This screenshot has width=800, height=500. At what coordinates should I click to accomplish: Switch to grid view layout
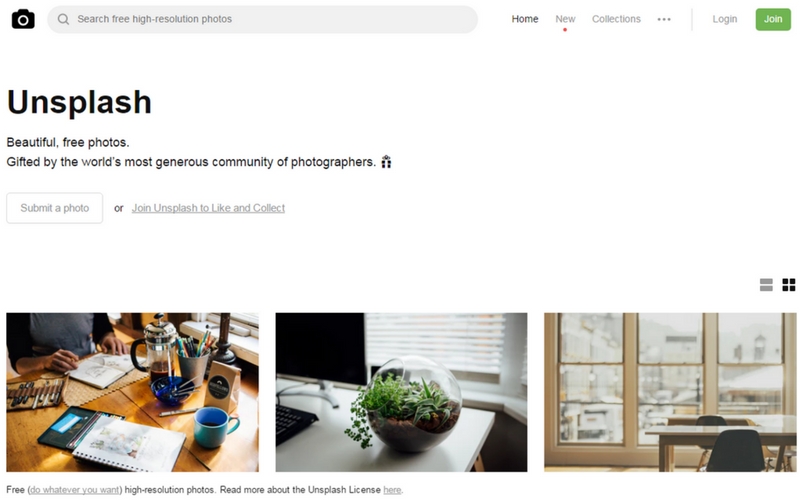(x=789, y=285)
